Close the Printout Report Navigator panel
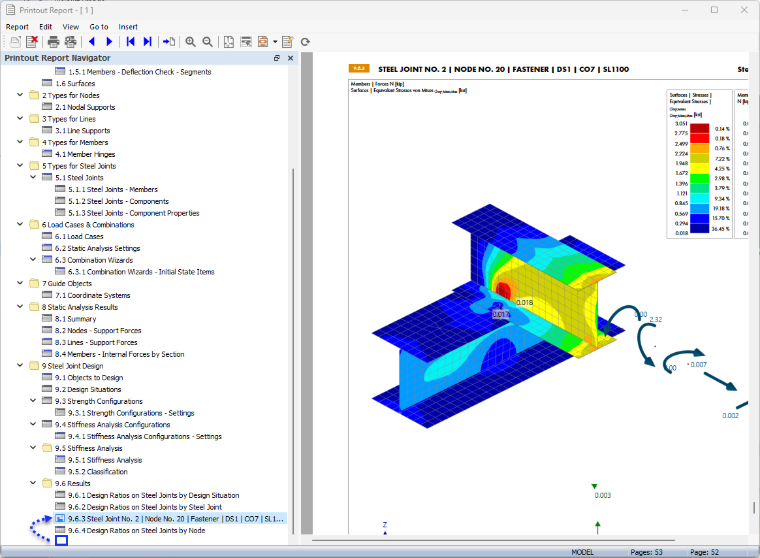 [x=290, y=58]
